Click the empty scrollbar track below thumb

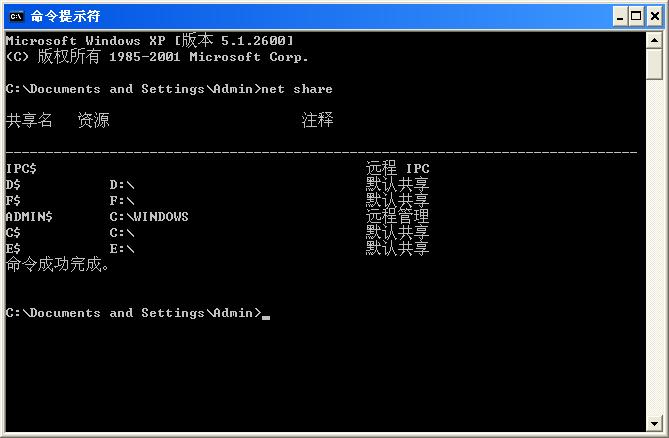point(655,250)
